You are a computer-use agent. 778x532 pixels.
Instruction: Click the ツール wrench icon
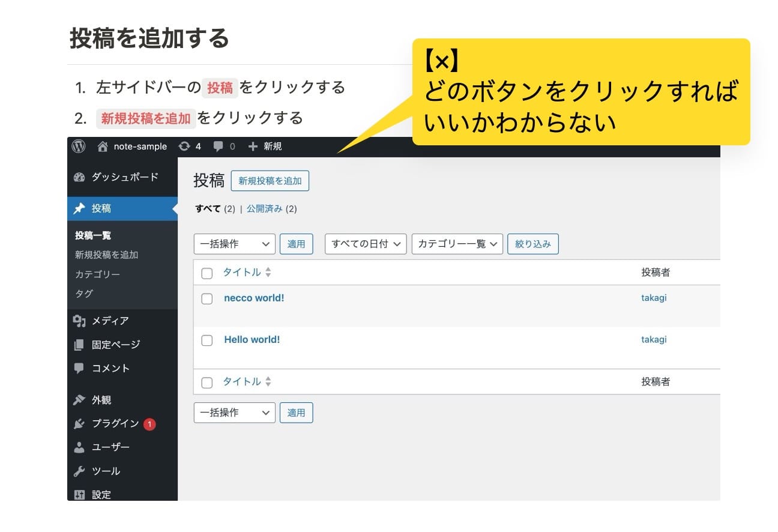pyautogui.click(x=79, y=471)
